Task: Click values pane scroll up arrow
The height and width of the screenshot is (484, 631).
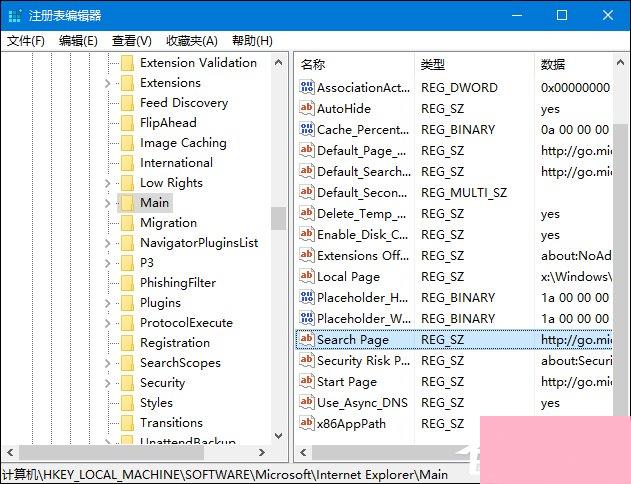Action: click(620, 63)
